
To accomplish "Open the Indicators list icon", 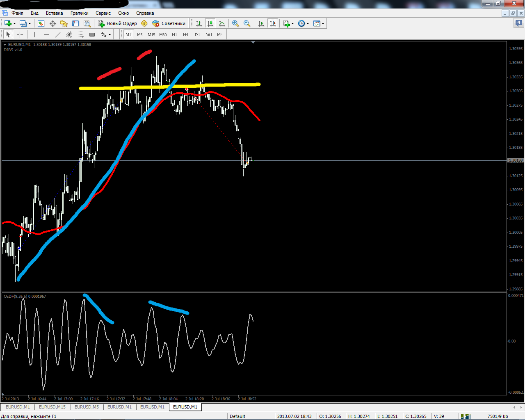I will click(286, 23).
